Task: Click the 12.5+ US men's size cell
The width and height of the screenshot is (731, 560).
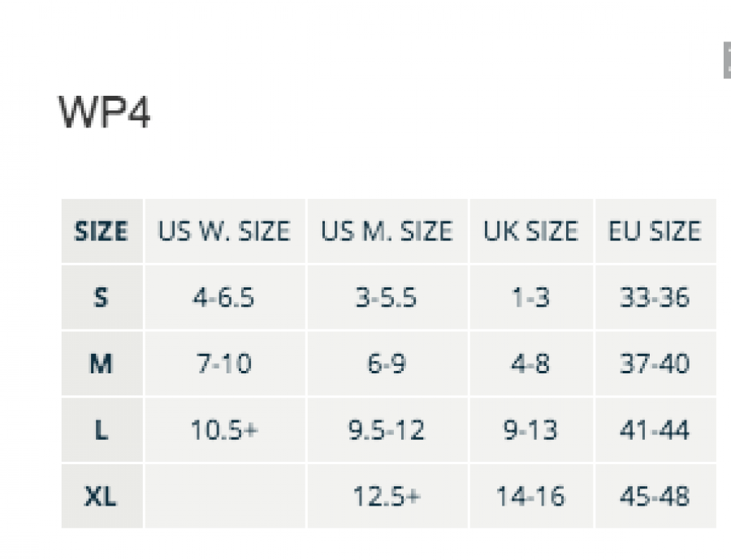Action: click(x=386, y=496)
